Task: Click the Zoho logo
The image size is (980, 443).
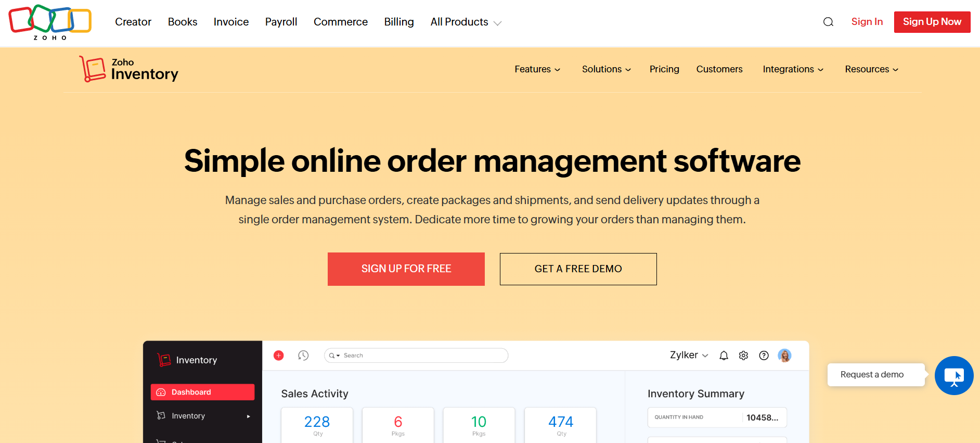Action: tap(50, 22)
